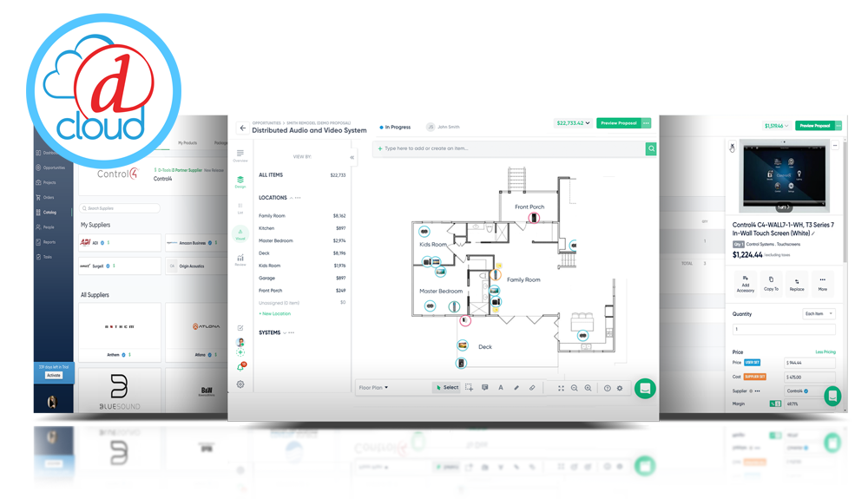
Task: Switch to the List view icon
Action: [240, 207]
